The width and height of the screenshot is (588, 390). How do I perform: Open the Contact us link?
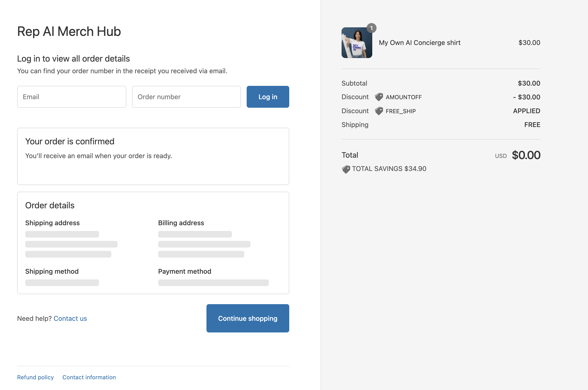(x=70, y=318)
